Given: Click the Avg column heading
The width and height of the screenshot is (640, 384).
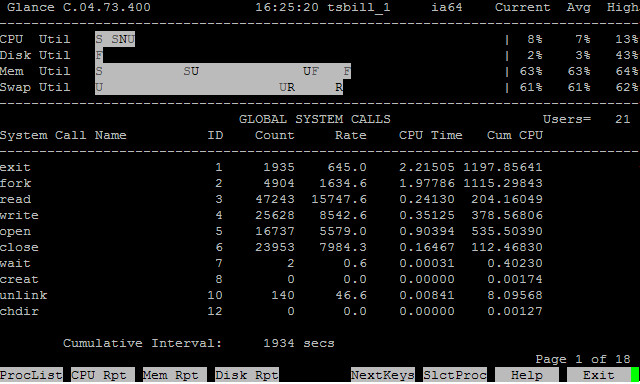Looking at the screenshot, I should click(x=578, y=7).
